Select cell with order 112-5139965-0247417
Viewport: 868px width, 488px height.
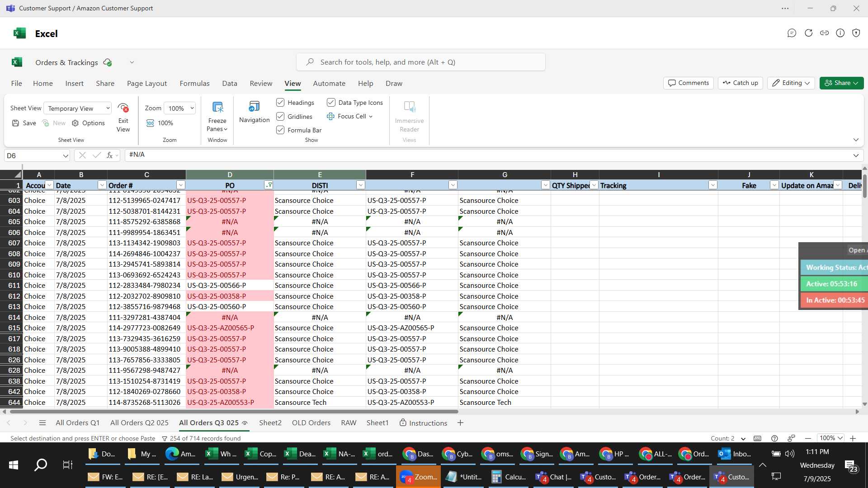(146, 201)
